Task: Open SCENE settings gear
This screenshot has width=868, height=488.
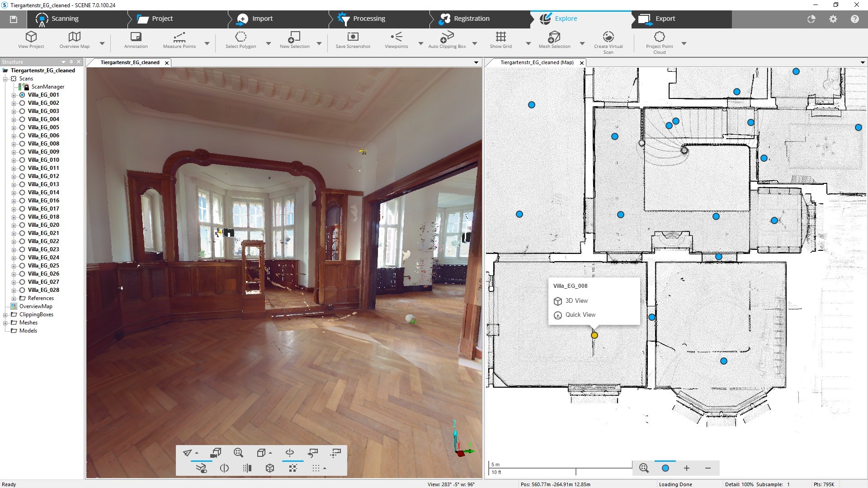Action: [x=833, y=19]
